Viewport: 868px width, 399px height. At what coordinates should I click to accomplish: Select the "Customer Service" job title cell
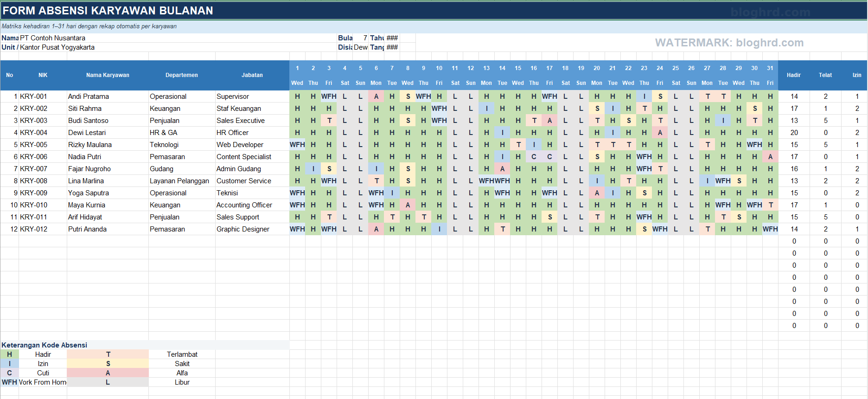252,181
